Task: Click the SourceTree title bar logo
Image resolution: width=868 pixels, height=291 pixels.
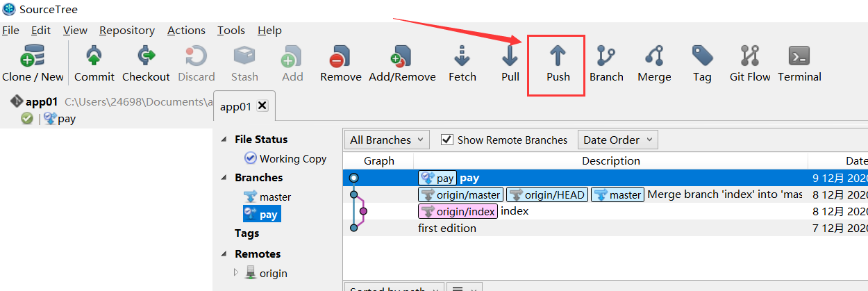Action: (9, 9)
